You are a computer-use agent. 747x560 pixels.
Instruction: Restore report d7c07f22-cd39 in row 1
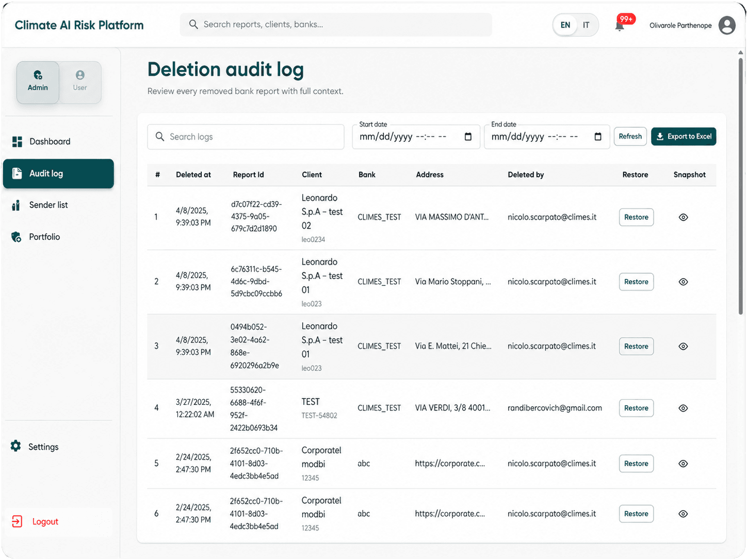tap(636, 218)
